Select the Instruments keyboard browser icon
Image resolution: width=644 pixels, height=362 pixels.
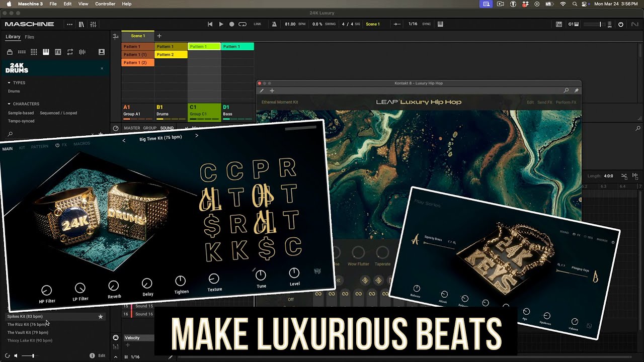coord(46,52)
